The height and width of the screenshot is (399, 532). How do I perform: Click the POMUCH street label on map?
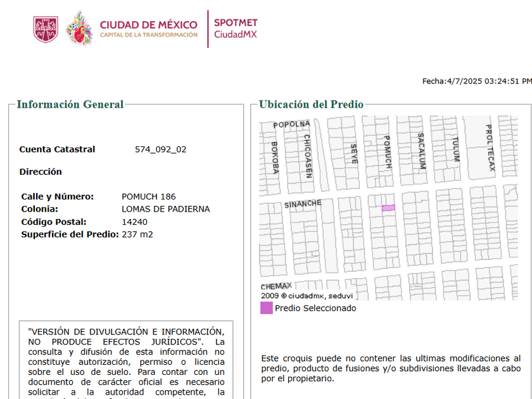coord(388,151)
